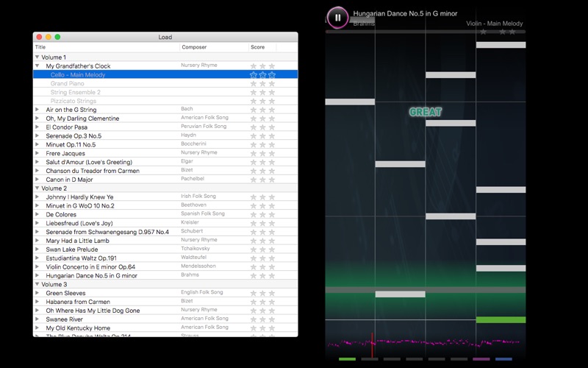Screen dimensions: 588x368
Task: Click the stars beside Hungarian Dance No.5 row
Action: pyautogui.click(x=262, y=275)
